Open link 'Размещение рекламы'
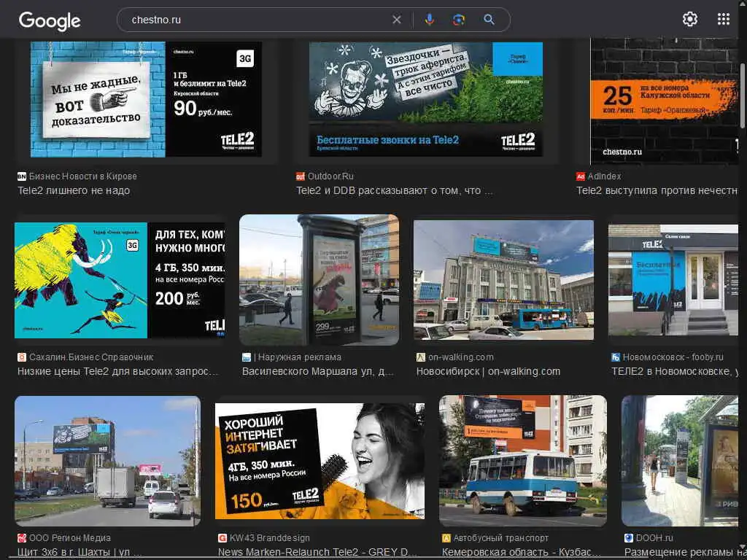Screen dimensions: 747x560 point(681,553)
